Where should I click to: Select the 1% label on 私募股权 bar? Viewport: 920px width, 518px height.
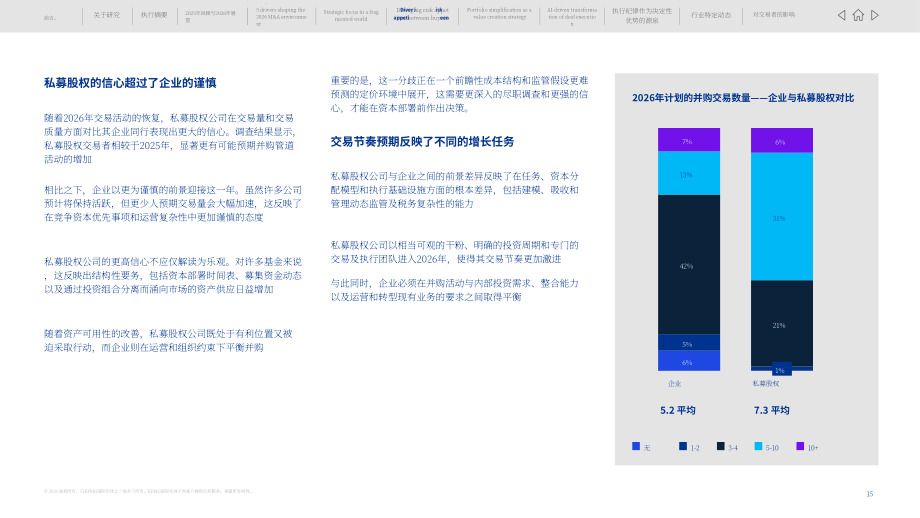(x=781, y=370)
